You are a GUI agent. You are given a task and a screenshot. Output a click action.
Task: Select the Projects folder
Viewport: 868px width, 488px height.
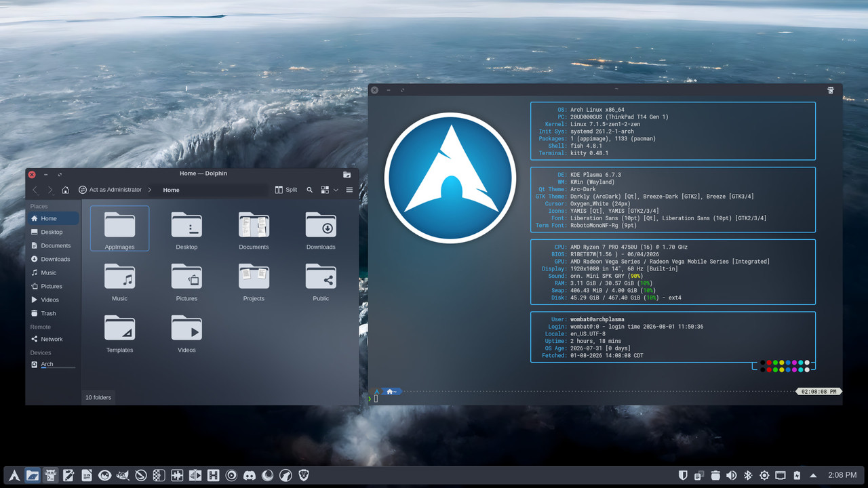[254, 281]
